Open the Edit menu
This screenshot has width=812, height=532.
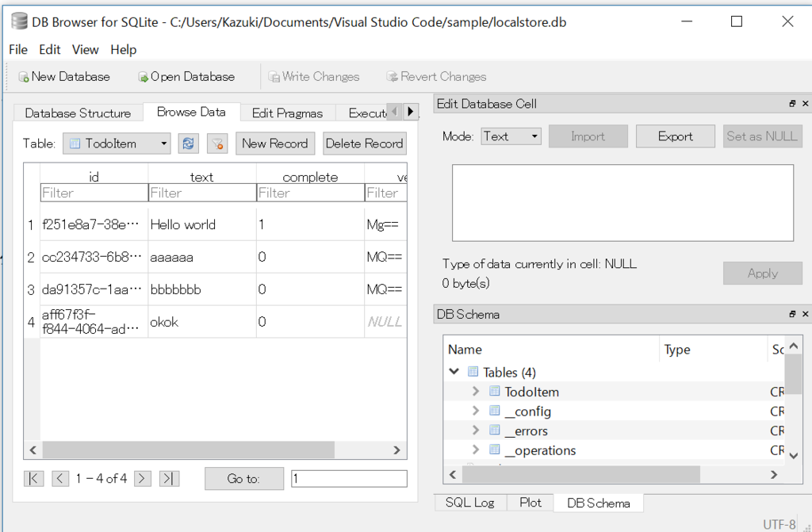(x=50, y=50)
